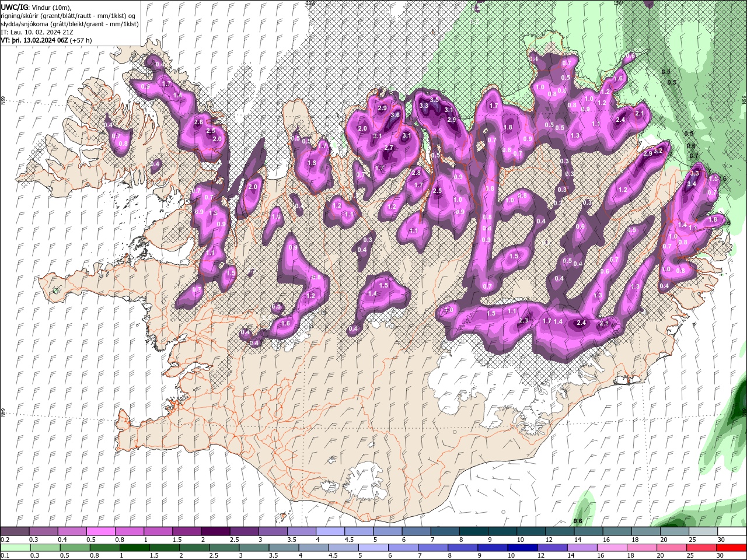Viewport: 747px width, 560px height.
Task: Click the '(+57 h)' forecast offset text
Action: point(81,40)
